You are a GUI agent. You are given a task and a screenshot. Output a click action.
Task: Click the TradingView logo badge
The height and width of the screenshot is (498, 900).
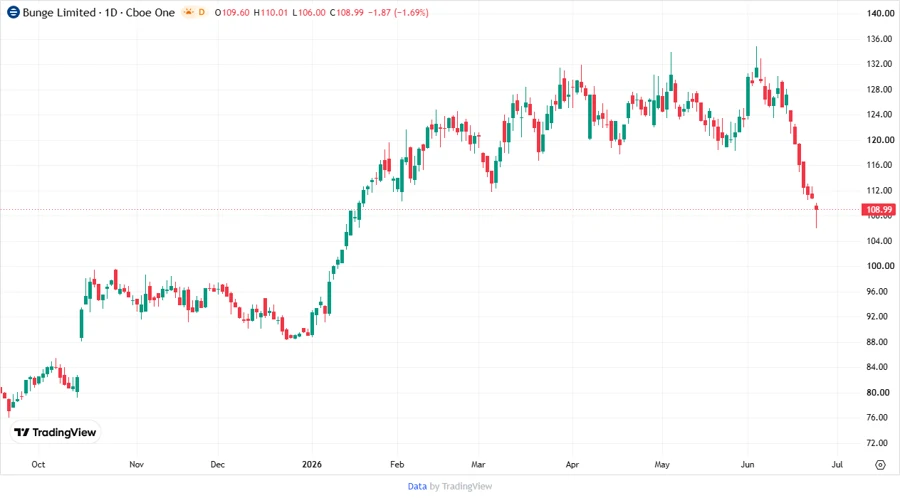55,432
